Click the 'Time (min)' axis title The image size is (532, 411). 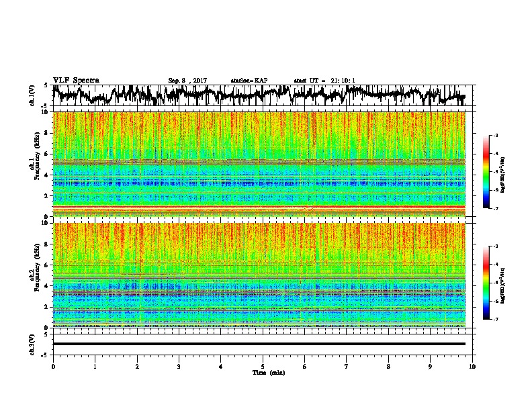(x=269, y=373)
